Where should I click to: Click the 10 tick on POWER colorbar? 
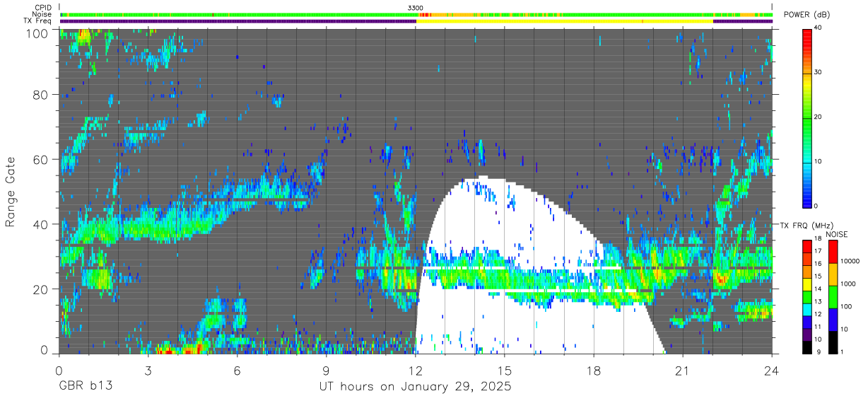tap(819, 162)
